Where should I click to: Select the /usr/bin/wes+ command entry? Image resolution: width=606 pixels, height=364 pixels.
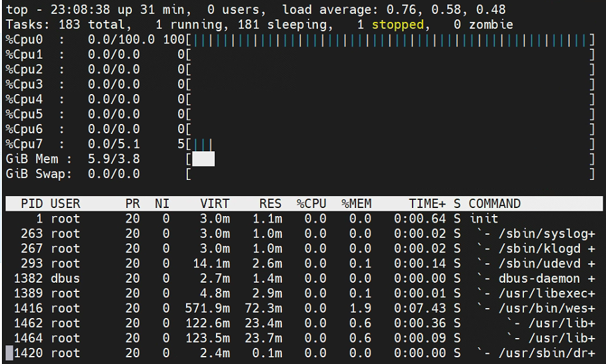547,309
